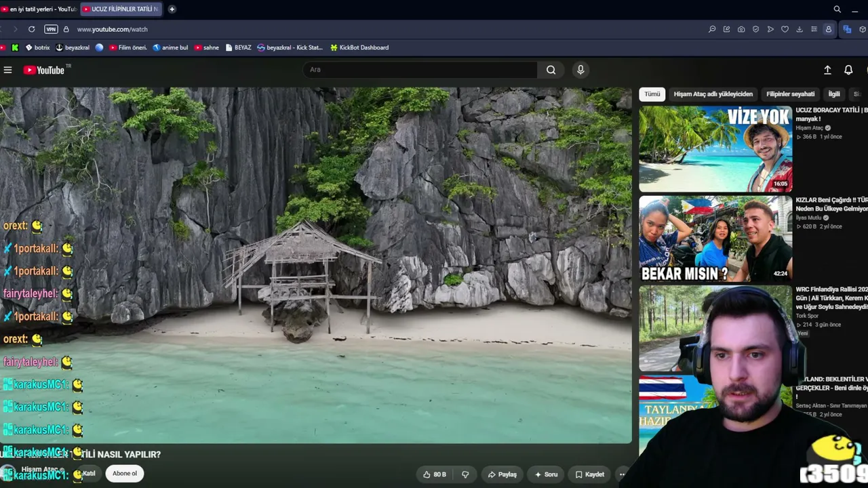Start voice search with the microphone

pos(580,70)
